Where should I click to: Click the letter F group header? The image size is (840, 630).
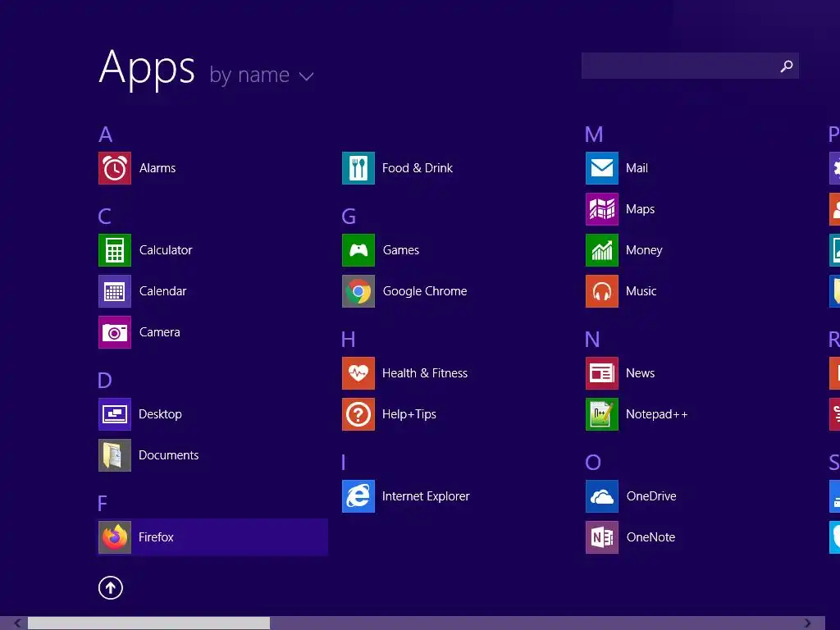click(103, 504)
